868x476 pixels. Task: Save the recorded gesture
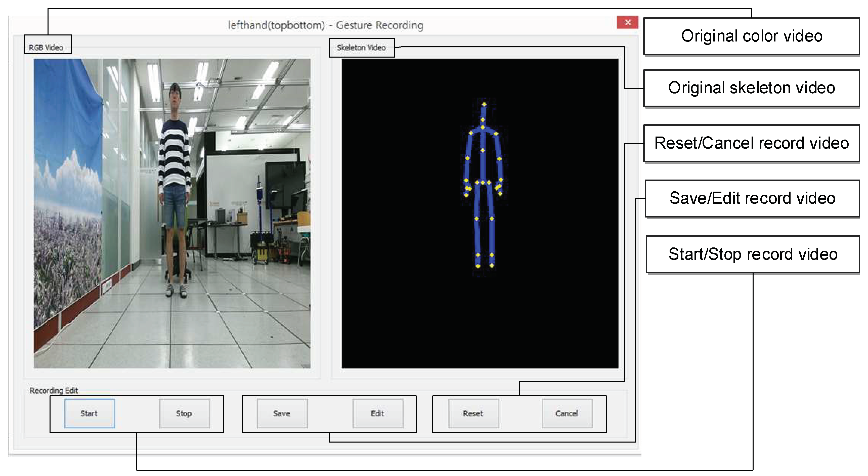[282, 413]
